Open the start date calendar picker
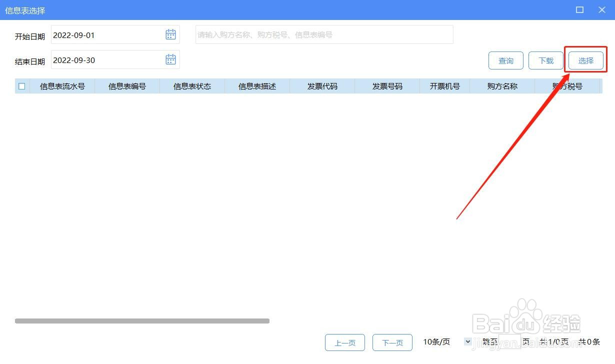 (170, 34)
